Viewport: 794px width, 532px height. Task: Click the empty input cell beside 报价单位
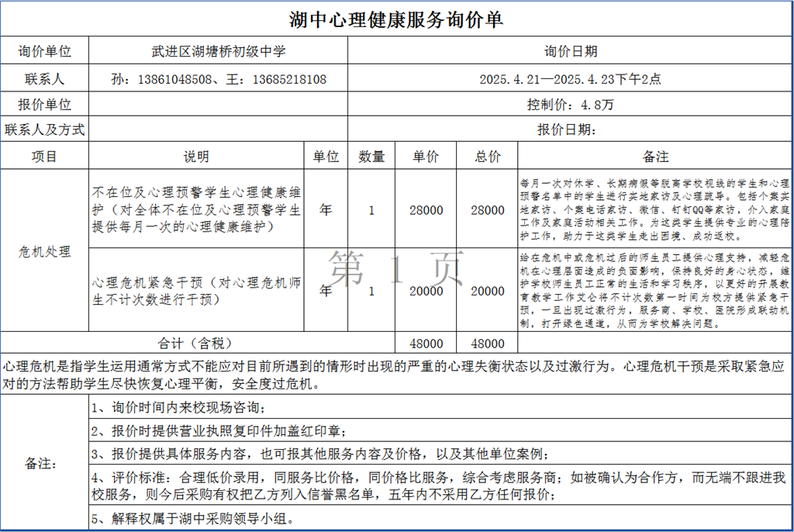(x=218, y=105)
